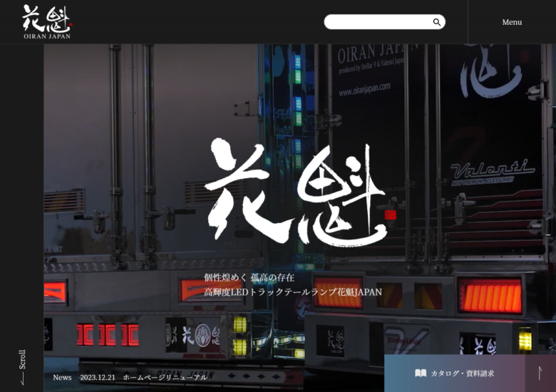
Task: Click the magnifying glass search icon
Action: pyautogui.click(x=436, y=22)
